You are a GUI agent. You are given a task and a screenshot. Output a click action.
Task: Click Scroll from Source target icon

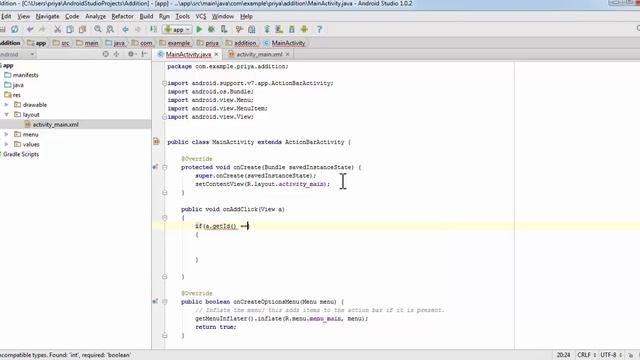tap(106, 54)
